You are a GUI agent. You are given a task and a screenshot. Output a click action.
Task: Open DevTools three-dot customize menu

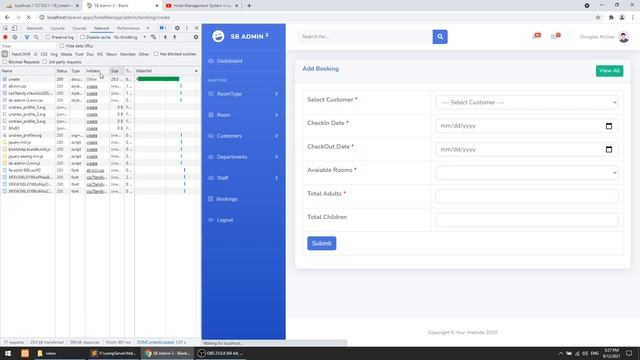click(187, 28)
